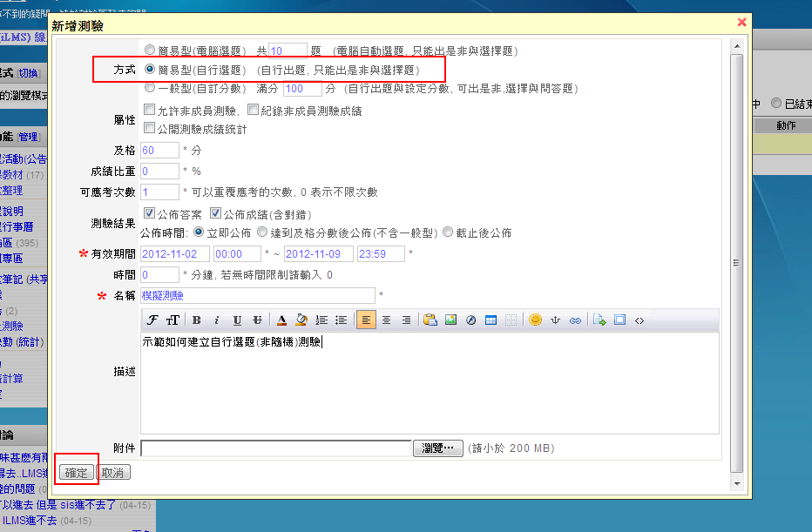This screenshot has height=532, width=812.
Task: Insert image into the description
Action: (x=450, y=320)
